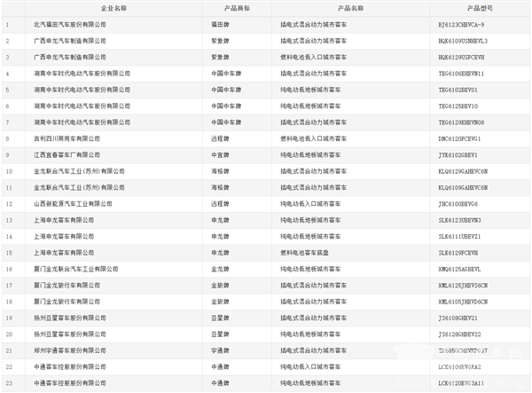This screenshot has width=532, height=393.
Task: Click model number HQK6109USHEVL3
Action: (463, 41)
